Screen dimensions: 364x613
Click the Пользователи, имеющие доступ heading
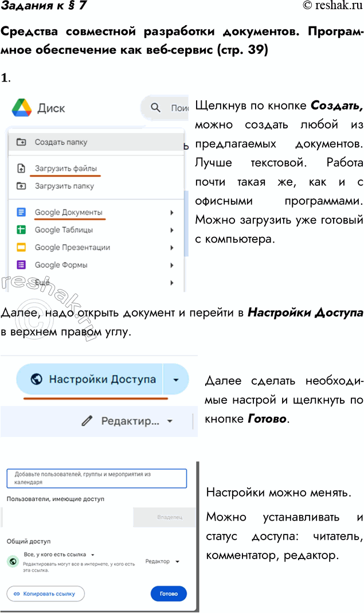tap(56, 499)
